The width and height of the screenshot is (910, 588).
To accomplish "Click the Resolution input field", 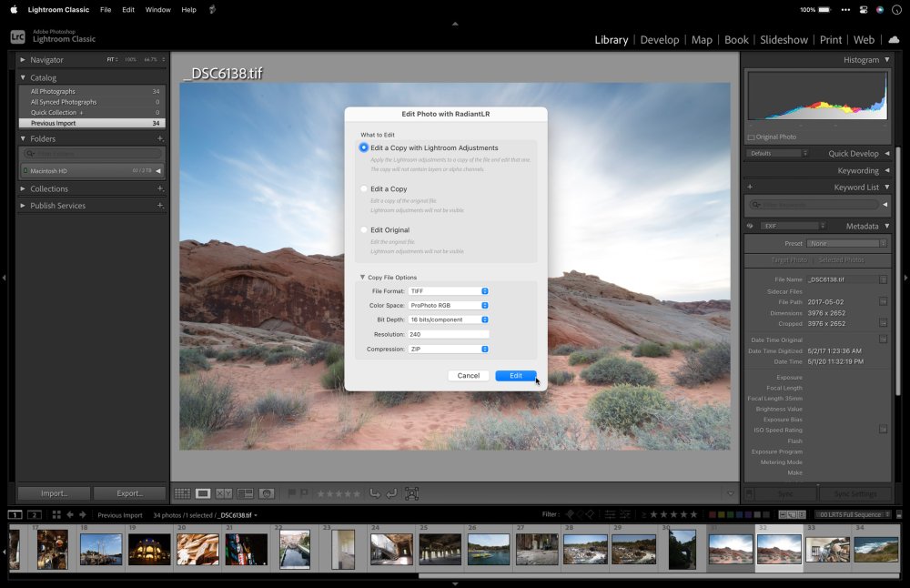I will pyautogui.click(x=449, y=335).
